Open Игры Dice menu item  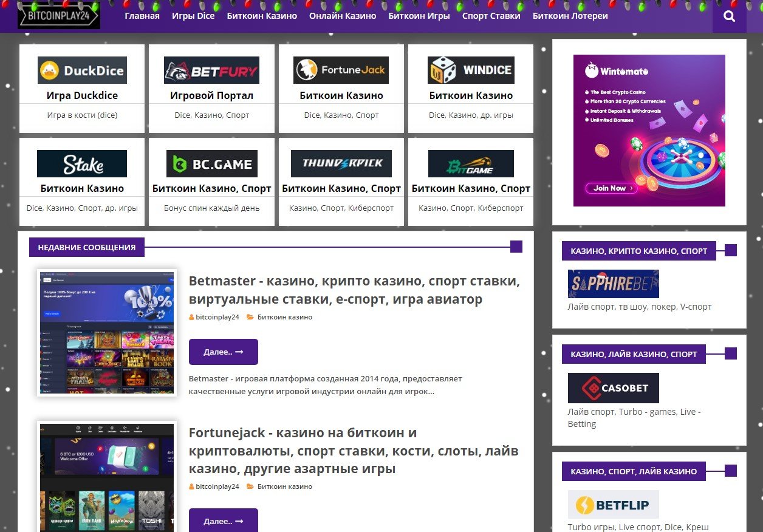coord(193,16)
